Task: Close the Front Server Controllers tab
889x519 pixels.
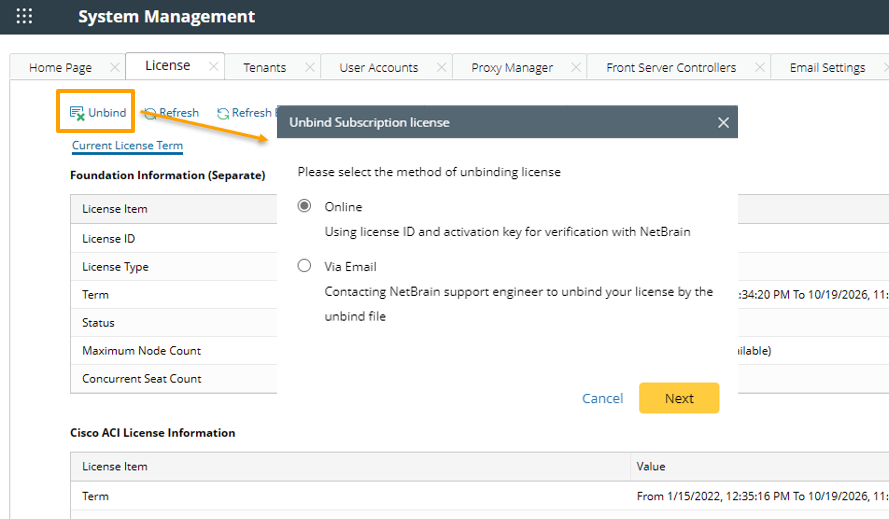Action: pyautogui.click(x=759, y=67)
